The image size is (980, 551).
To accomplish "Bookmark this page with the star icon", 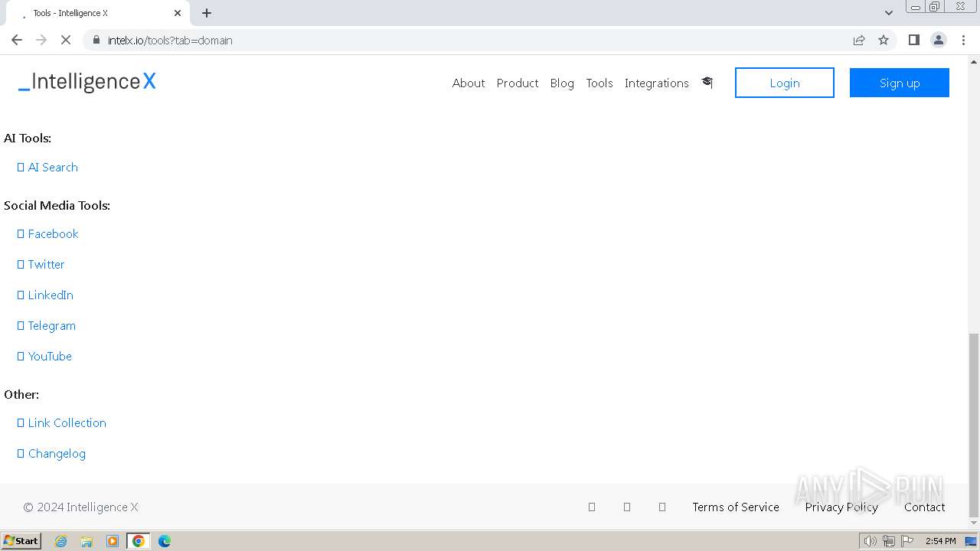I will point(884,40).
